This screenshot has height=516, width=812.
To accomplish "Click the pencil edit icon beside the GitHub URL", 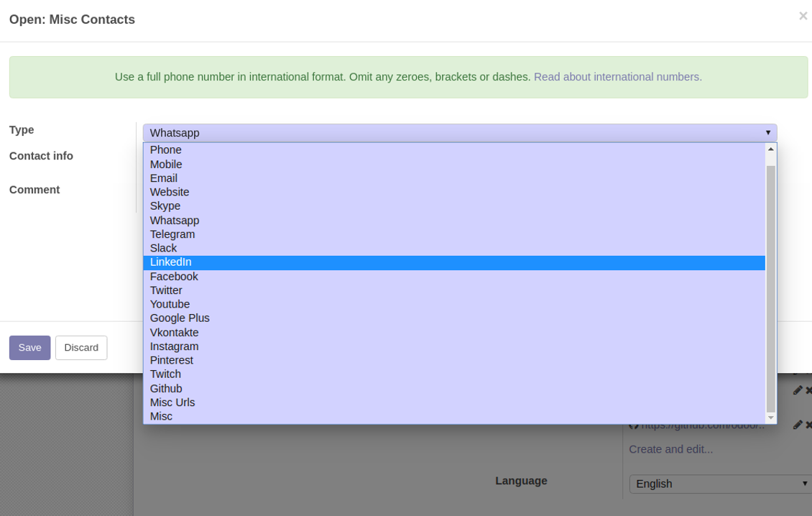I will click(797, 425).
